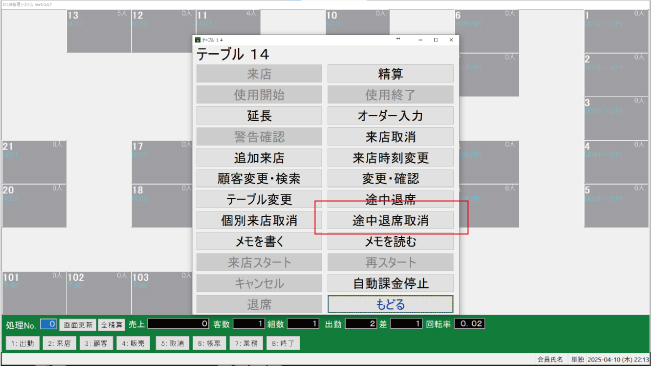
Task: Select the 1:出勤 function tab
Action: tap(23, 343)
